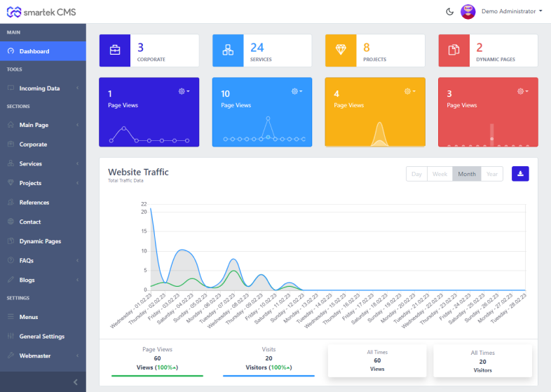The height and width of the screenshot is (392, 551).
Task: Open gear settings on the red Page Views card
Action: point(522,91)
